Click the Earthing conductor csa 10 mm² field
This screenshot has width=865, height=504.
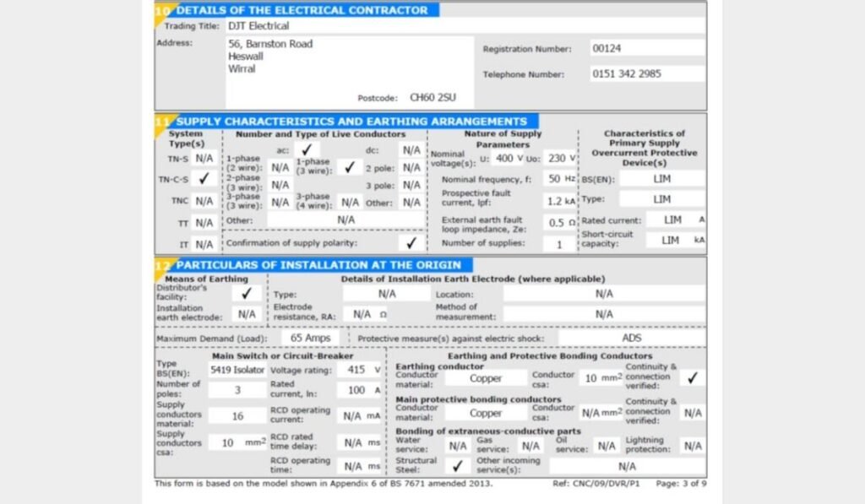601,378
